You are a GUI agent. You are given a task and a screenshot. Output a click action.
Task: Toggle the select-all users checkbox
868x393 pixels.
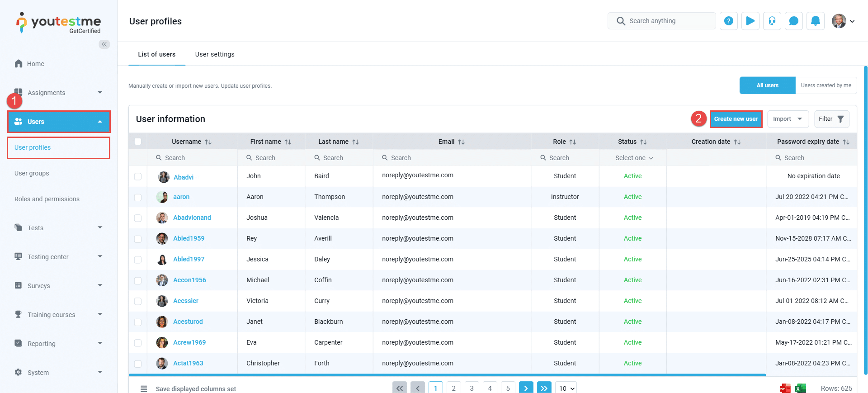coord(138,142)
